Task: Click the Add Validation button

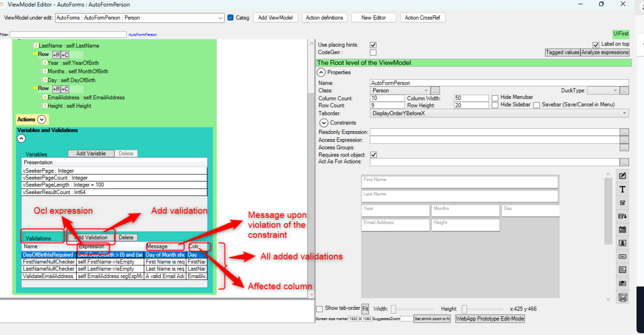Action: click(x=91, y=238)
